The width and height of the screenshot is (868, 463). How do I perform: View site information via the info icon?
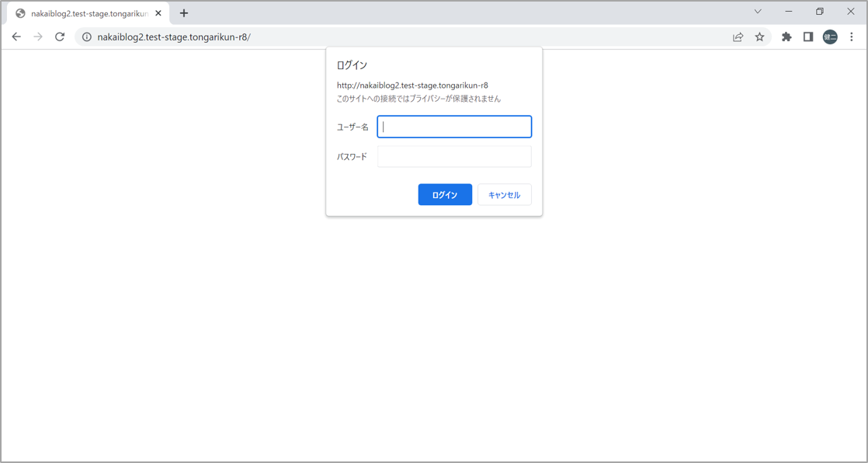86,37
